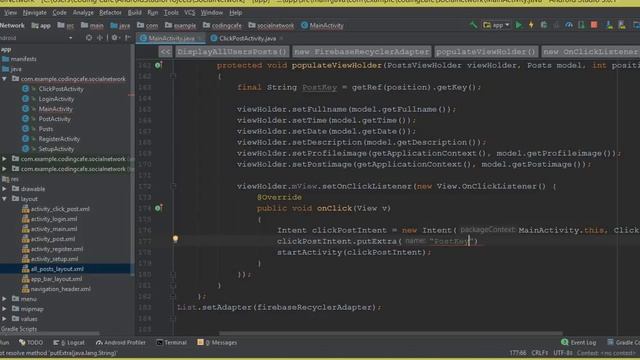Click the editor horizontal scrollbar
Screen dimensions: 640x360
(x=391, y=333)
